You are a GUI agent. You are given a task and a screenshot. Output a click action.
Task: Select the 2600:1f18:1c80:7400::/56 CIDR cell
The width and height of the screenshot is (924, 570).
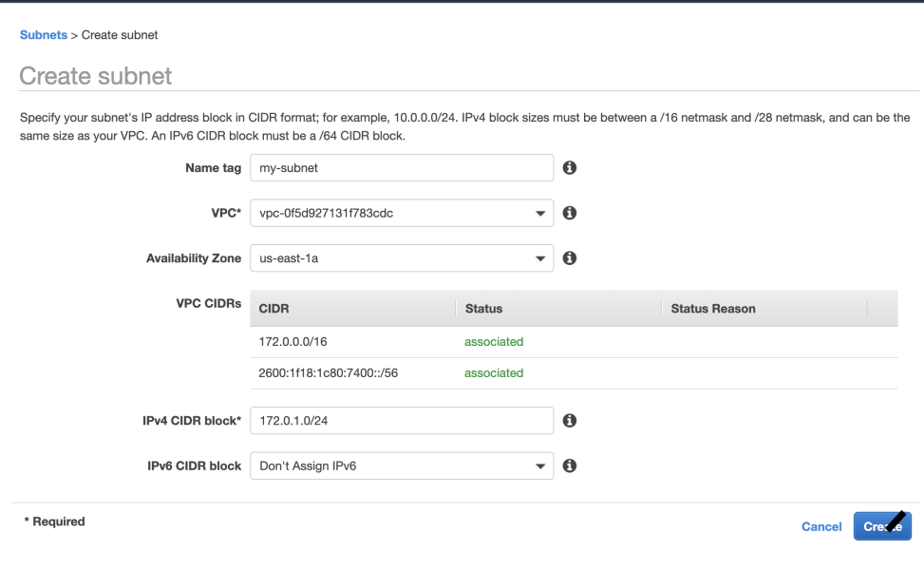pyautogui.click(x=329, y=373)
